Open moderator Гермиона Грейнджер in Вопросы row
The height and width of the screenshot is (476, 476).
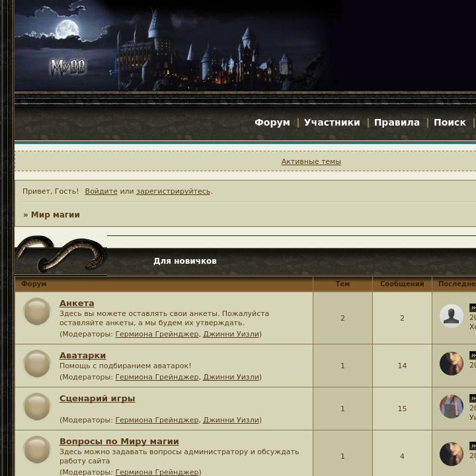pyautogui.click(x=157, y=472)
